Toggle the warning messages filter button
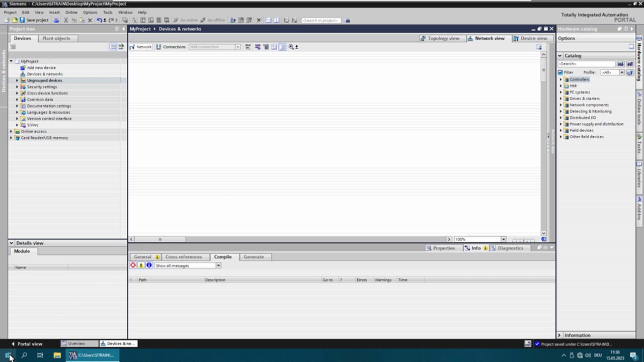 [x=141, y=265]
